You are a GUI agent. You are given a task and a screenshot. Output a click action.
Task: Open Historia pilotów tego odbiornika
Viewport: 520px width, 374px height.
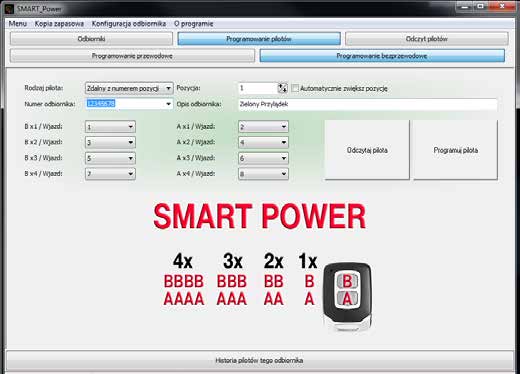[x=259, y=360]
